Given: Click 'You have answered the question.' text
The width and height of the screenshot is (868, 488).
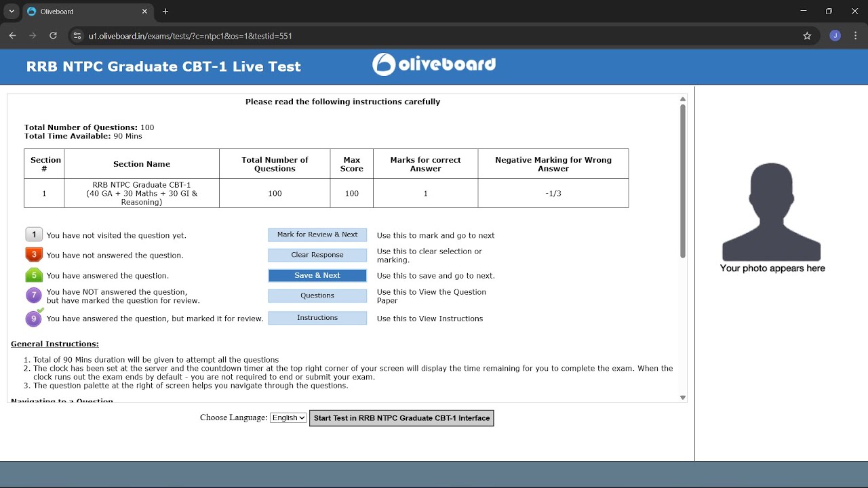Looking at the screenshot, I should [108, 276].
